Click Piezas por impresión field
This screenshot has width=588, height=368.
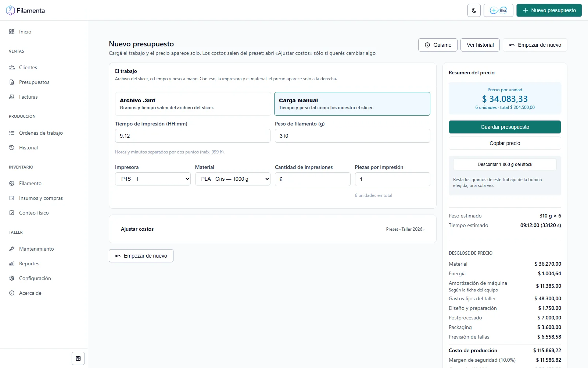click(x=392, y=179)
